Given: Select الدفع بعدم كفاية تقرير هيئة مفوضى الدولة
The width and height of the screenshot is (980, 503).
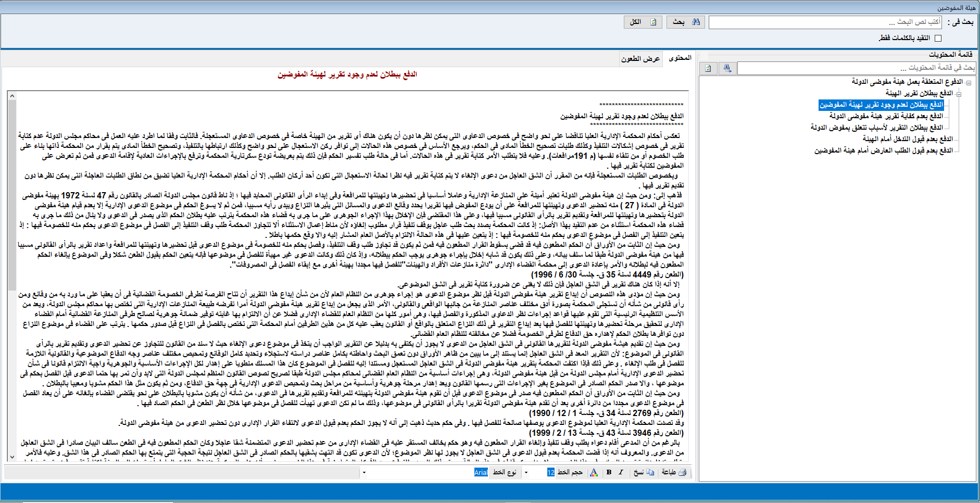Looking at the screenshot, I should 886,116.
